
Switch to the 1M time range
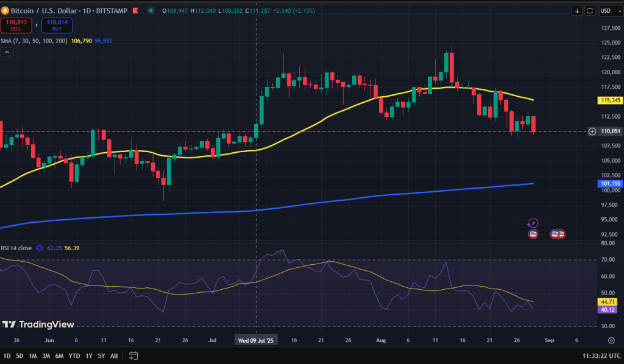(x=33, y=356)
